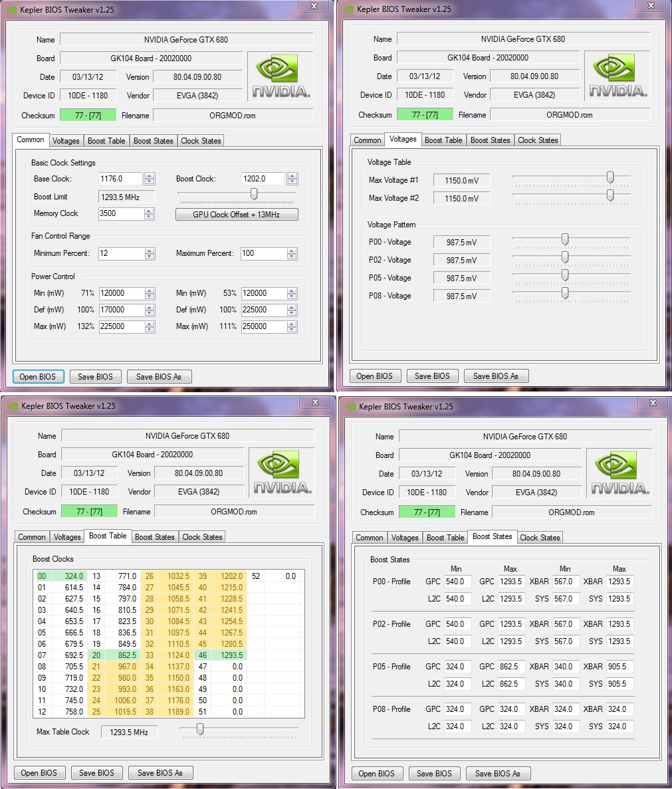
Task: Click the Base Clock spinner arrows
Action: (x=150, y=179)
